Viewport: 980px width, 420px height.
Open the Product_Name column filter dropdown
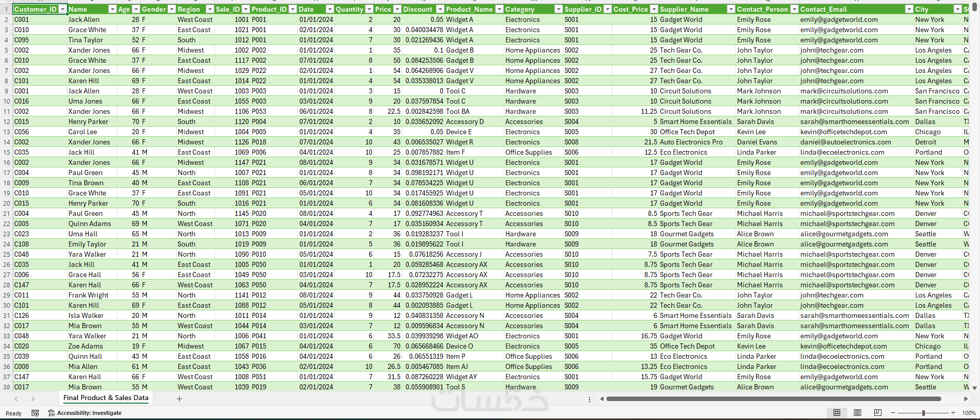coord(499,9)
